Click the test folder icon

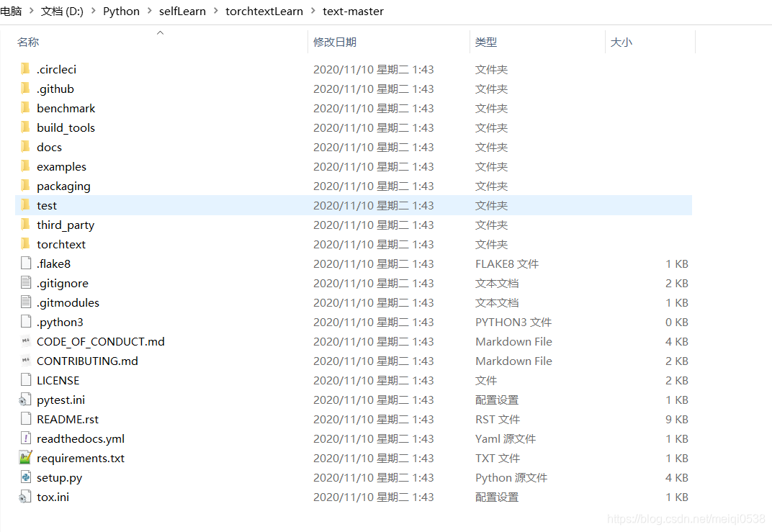pos(26,204)
